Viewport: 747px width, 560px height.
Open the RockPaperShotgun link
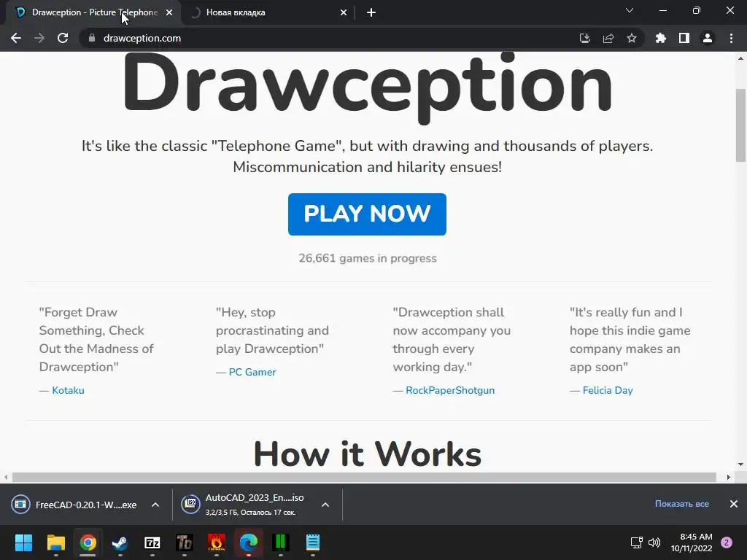tap(450, 391)
